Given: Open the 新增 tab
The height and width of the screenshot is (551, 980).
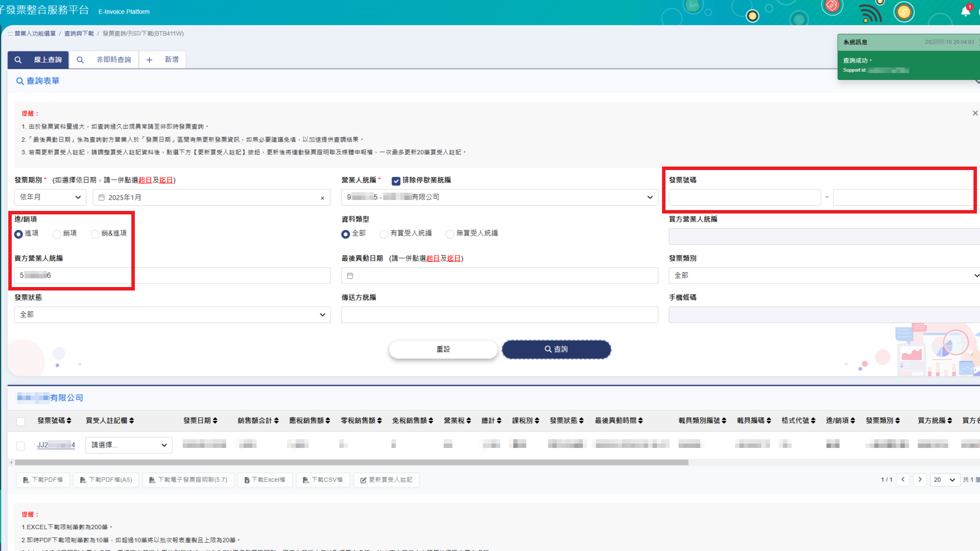Looking at the screenshot, I should point(163,60).
